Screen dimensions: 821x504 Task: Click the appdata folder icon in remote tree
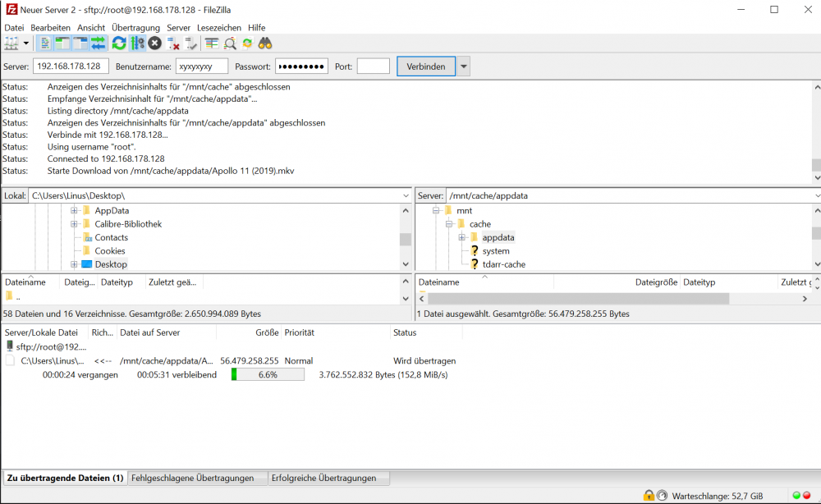tap(475, 237)
